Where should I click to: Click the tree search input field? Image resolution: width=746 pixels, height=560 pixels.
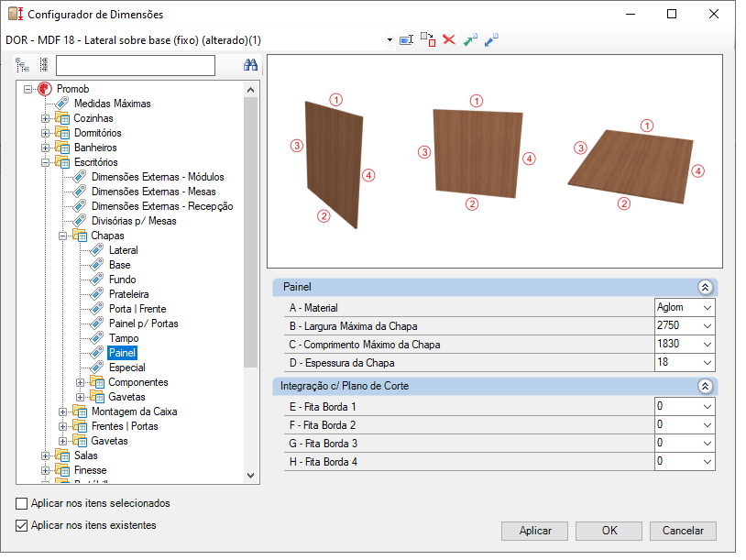point(136,66)
